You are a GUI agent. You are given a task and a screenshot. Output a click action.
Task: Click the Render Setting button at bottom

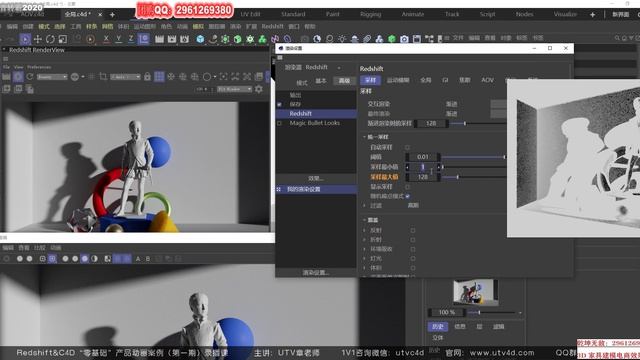316,272
